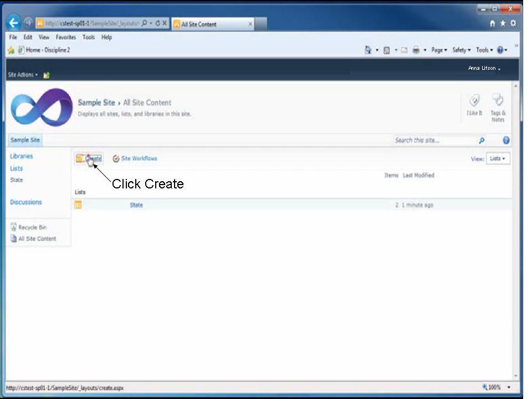Image resolution: width=532 pixels, height=399 pixels.
Task: Click the Back navigation arrow
Action: pyautogui.click(x=14, y=23)
